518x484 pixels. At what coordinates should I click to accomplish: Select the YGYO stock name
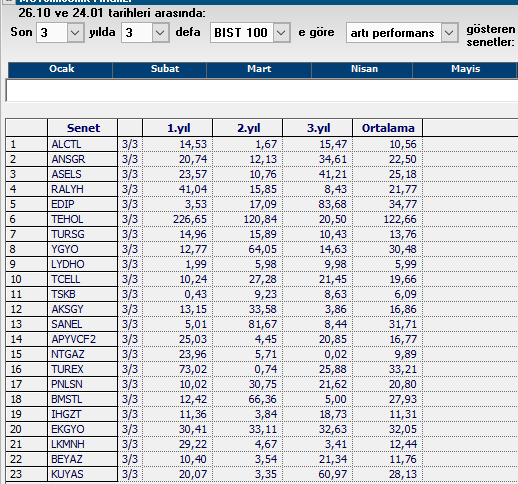(65, 249)
